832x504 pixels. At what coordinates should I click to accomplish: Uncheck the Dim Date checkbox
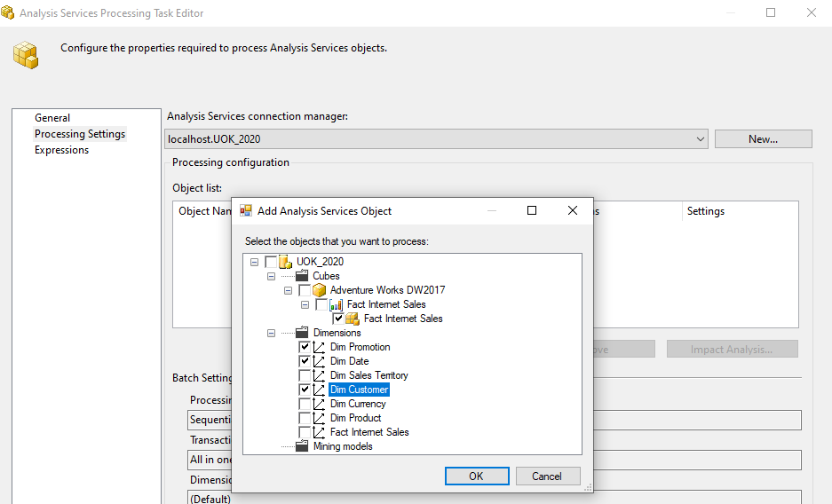click(x=305, y=361)
